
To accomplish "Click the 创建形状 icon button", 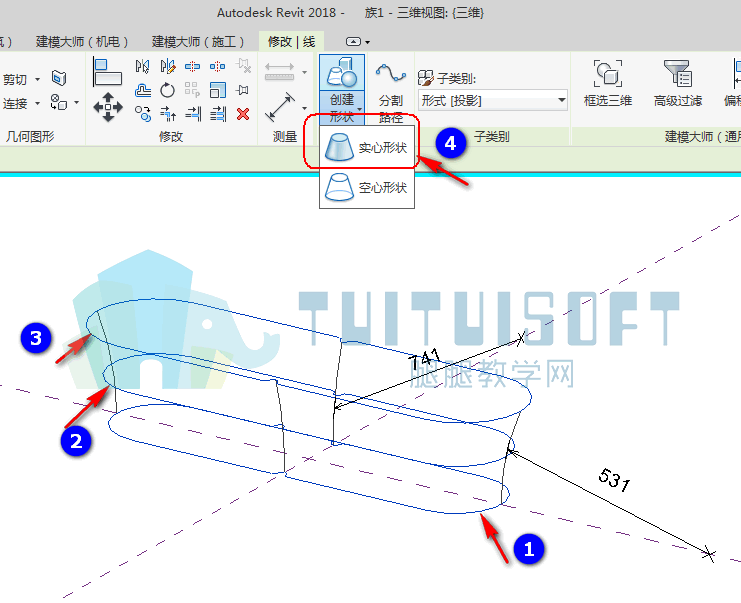I will point(342,72).
